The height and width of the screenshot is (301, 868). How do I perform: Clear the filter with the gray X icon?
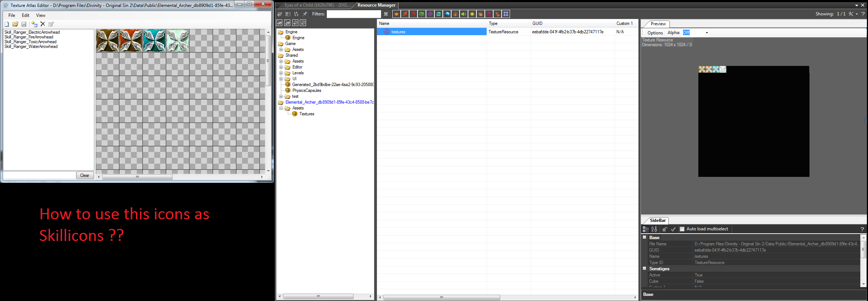pyautogui.click(x=386, y=14)
